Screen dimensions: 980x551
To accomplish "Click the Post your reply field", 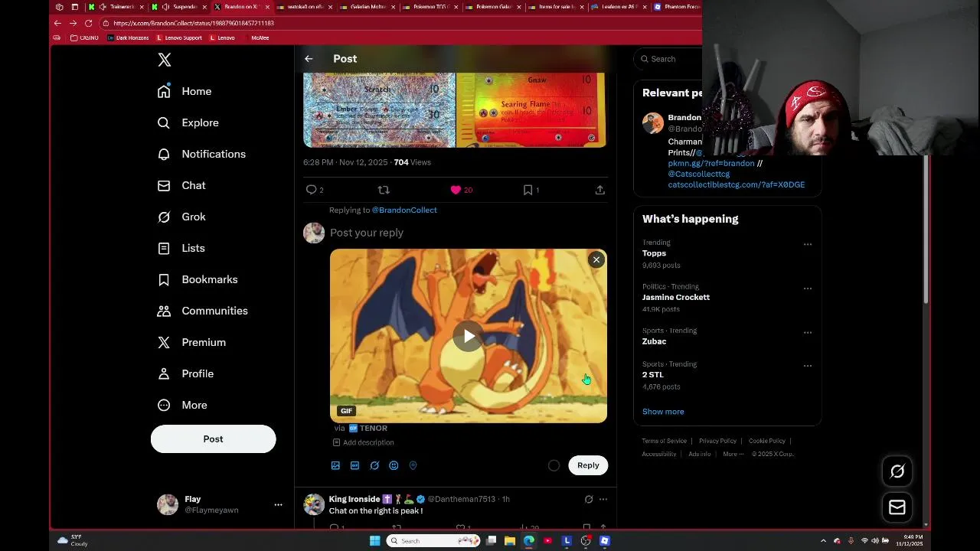I will point(467,233).
